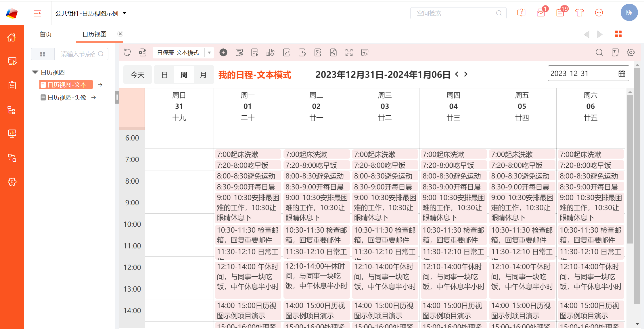644x329 pixels.
Task: Open the Home icon in left sidebar
Action: point(12,37)
